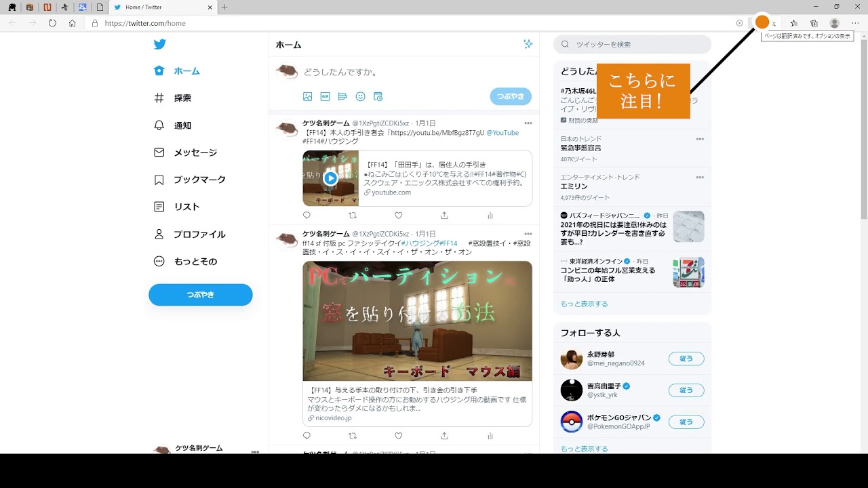The width and height of the screenshot is (868, 488).
Task: Add a poll to the tweet
Action: [342, 97]
